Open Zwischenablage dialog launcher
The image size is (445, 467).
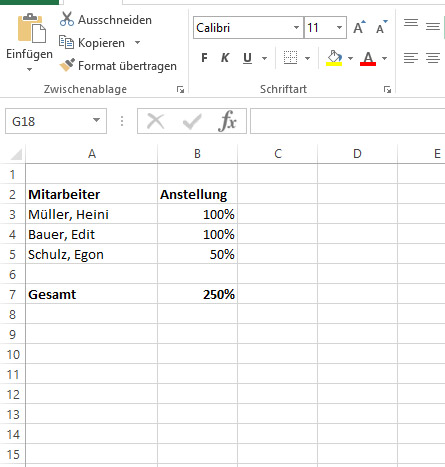[x=180, y=89]
